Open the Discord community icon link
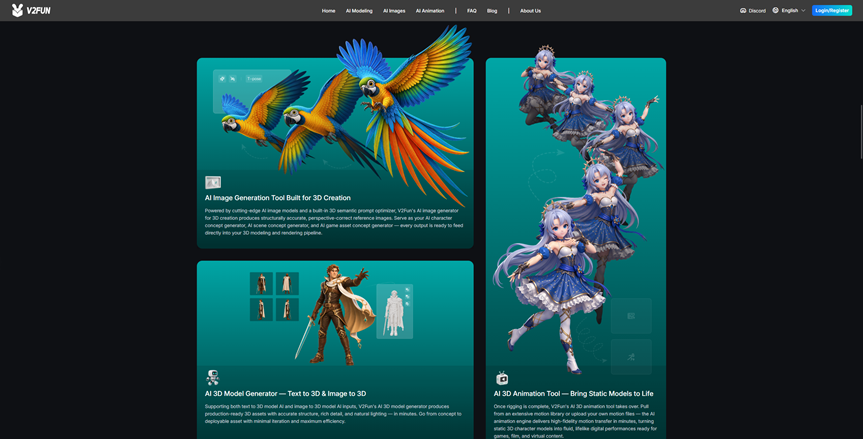This screenshot has width=863, height=439. (742, 10)
